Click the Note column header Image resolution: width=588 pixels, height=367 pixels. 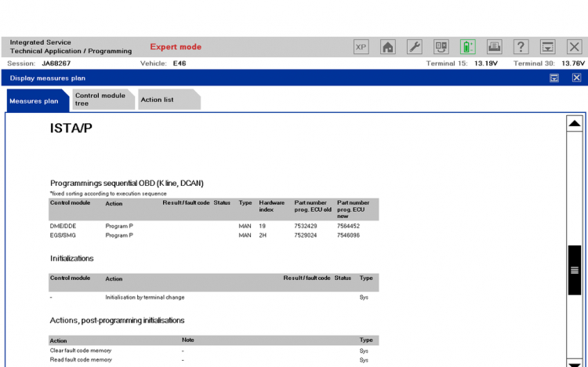(x=188, y=340)
